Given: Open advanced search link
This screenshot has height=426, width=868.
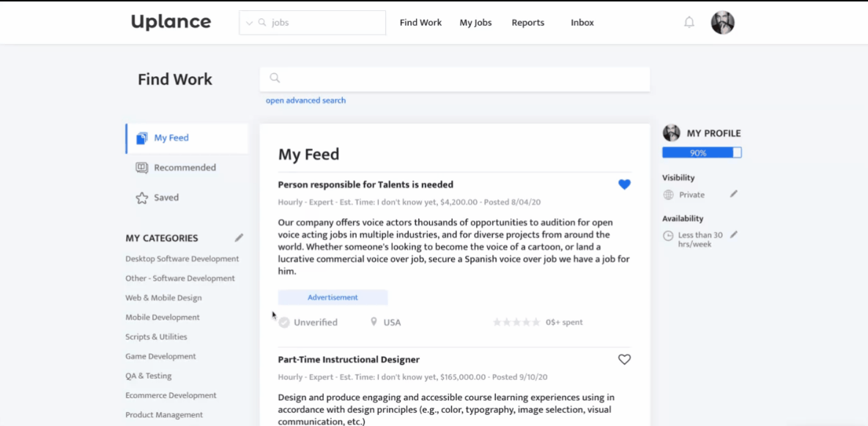Looking at the screenshot, I should coord(305,100).
